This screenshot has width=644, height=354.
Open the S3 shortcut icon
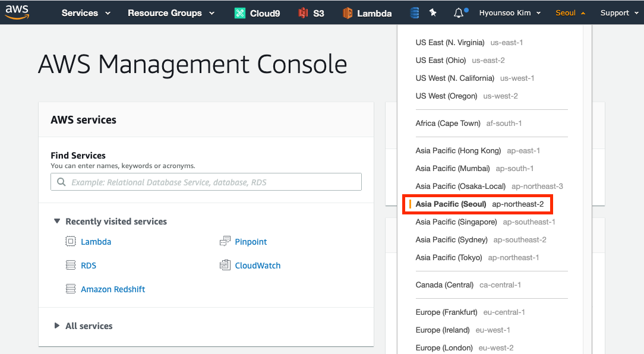pos(303,13)
